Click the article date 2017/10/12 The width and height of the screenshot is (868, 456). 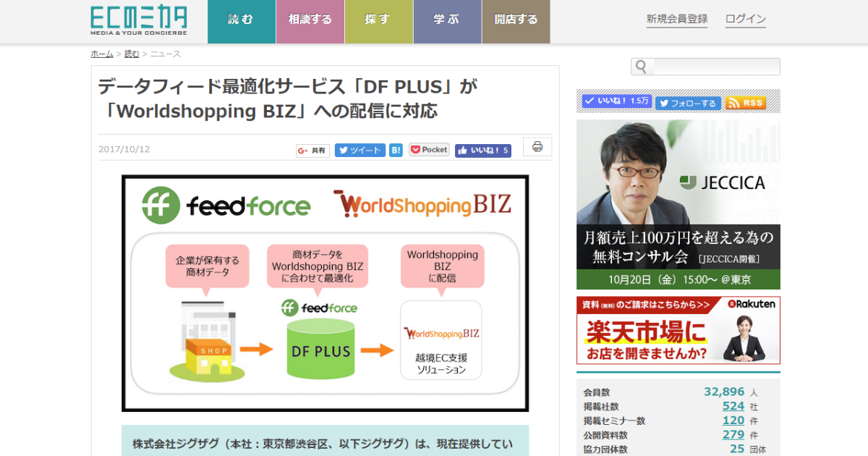[124, 149]
